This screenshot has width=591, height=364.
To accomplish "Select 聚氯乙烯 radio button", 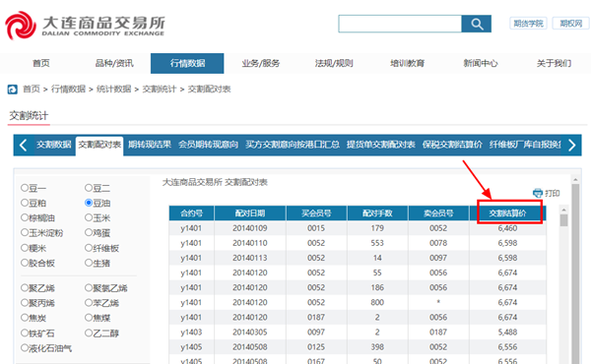I will tap(89, 288).
